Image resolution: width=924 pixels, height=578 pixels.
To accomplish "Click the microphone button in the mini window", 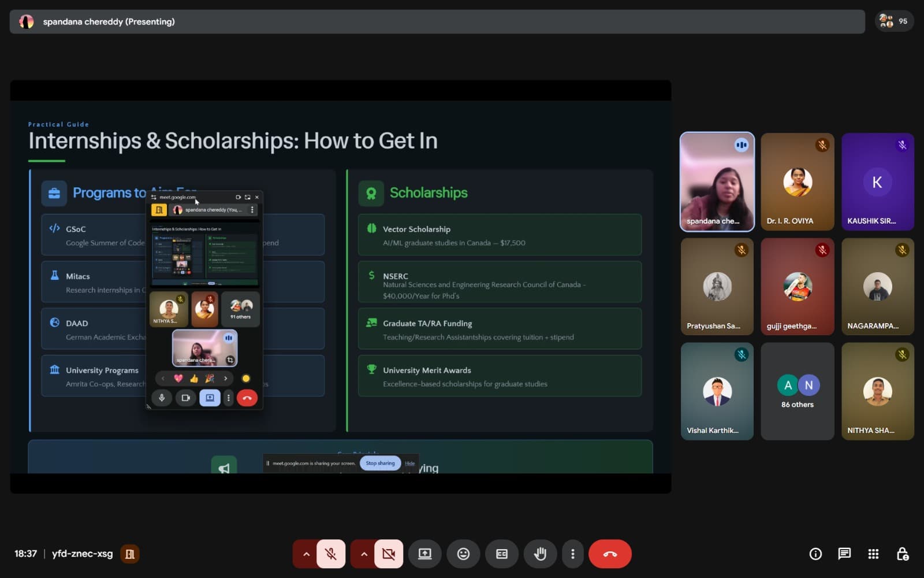I will (x=162, y=398).
